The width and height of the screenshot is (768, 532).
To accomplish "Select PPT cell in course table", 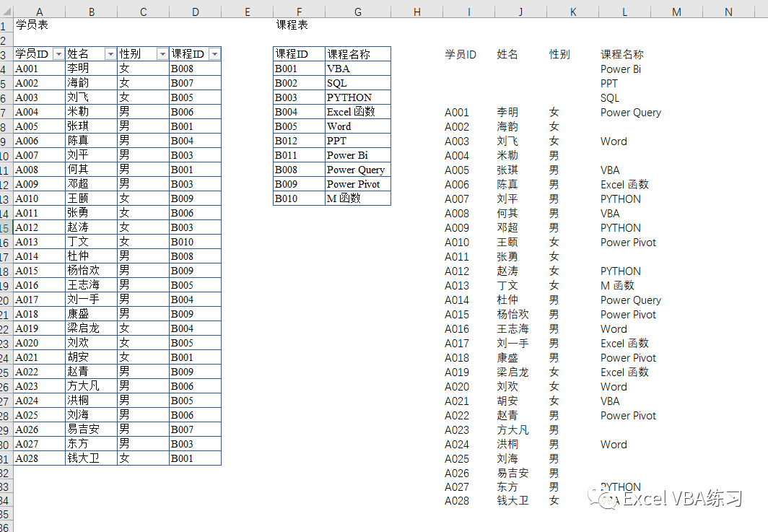I will (358, 141).
